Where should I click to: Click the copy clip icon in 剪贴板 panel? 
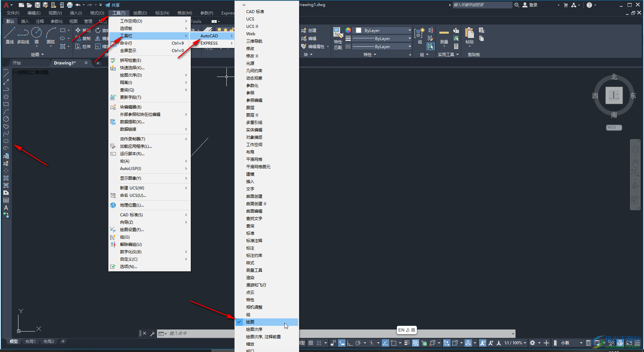(x=482, y=38)
